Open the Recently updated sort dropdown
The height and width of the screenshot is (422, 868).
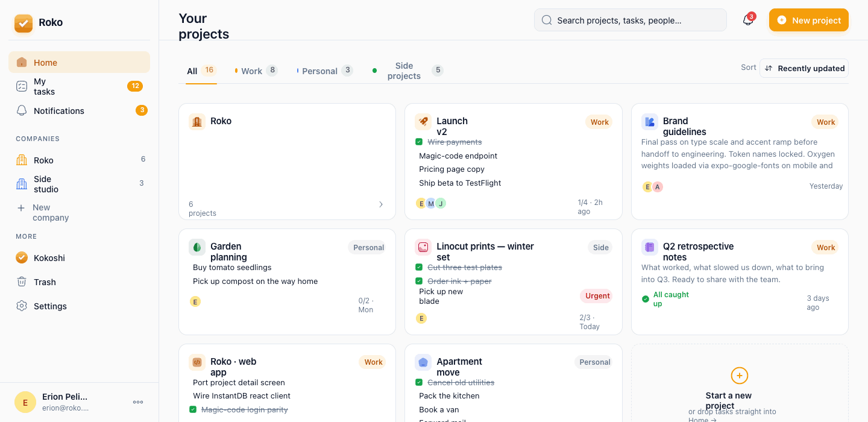pyautogui.click(x=804, y=68)
